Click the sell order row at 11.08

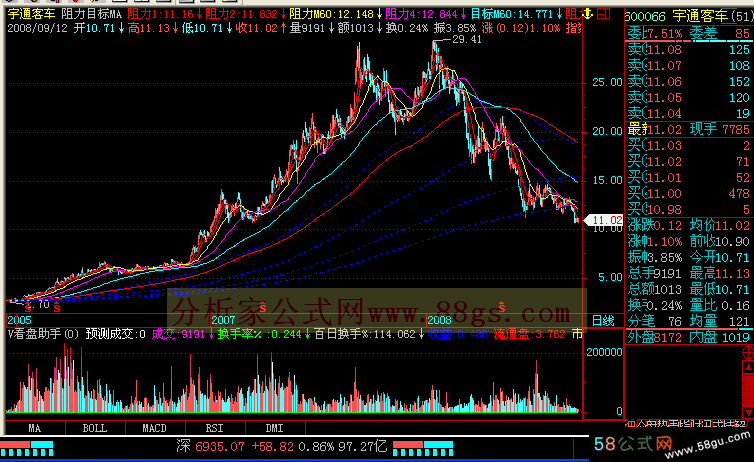689,49
